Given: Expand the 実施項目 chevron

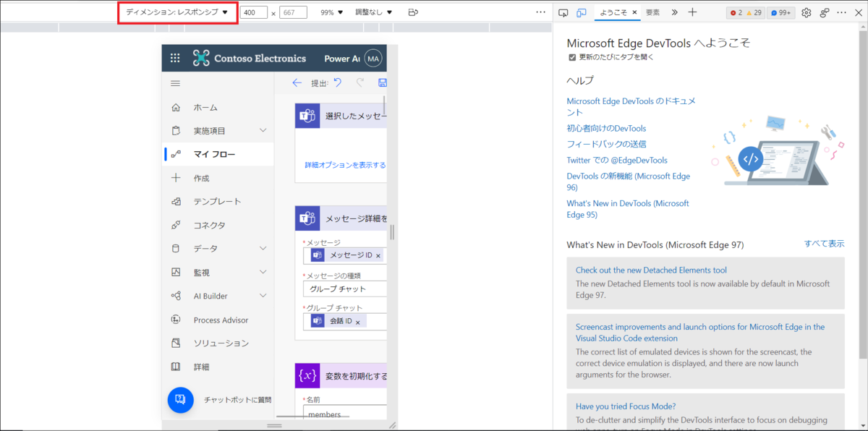Looking at the screenshot, I should click(263, 131).
